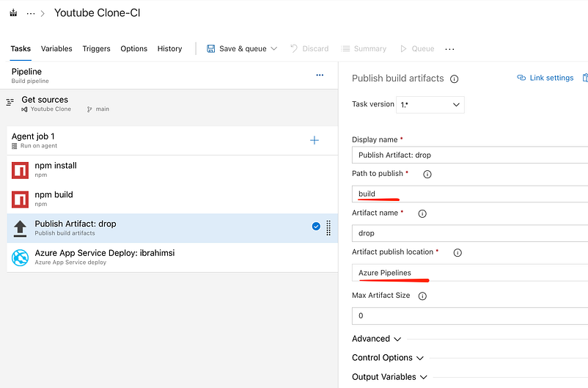Open the build Summary

[x=364, y=49]
